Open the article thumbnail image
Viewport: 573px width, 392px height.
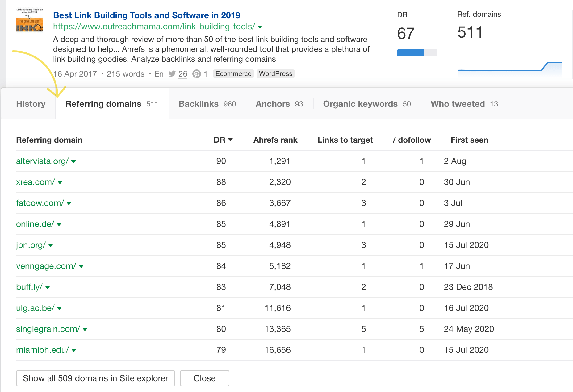[x=30, y=20]
